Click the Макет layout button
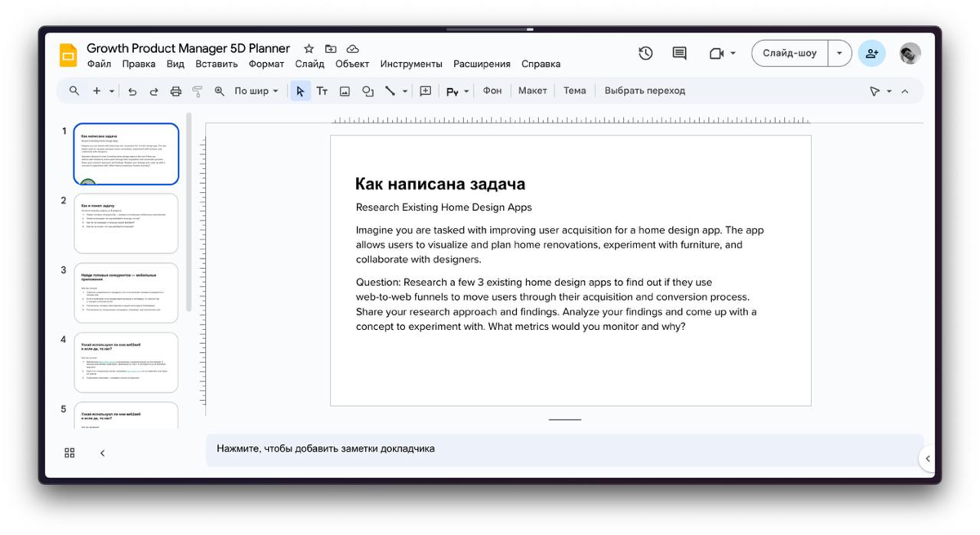Viewport: 980px width, 535px height. coord(532,91)
